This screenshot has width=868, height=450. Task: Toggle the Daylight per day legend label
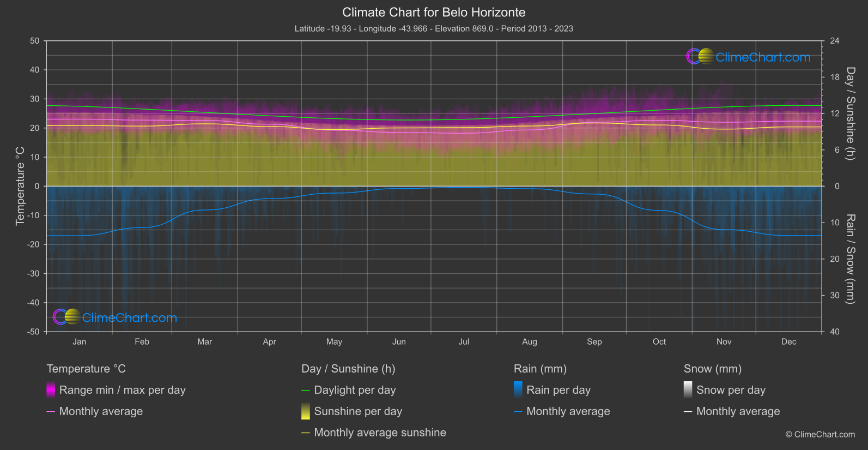355,390
